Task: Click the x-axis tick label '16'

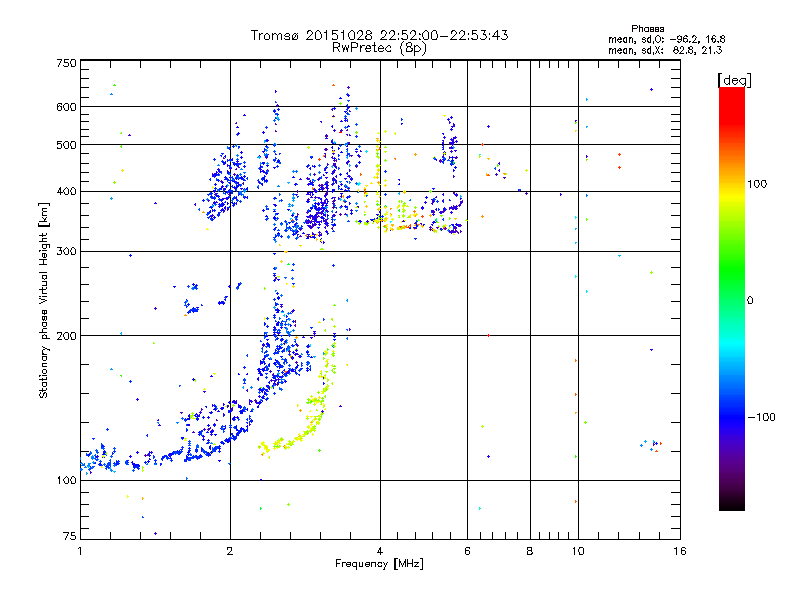Action: (x=680, y=551)
